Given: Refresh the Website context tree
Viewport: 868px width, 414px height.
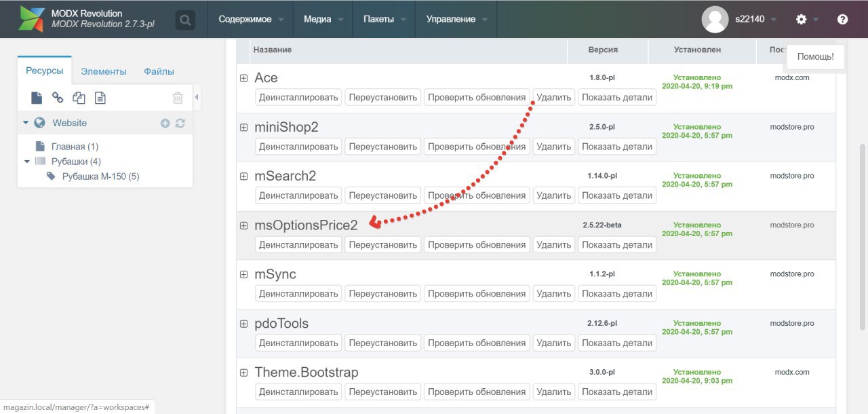Looking at the screenshot, I should [180, 123].
